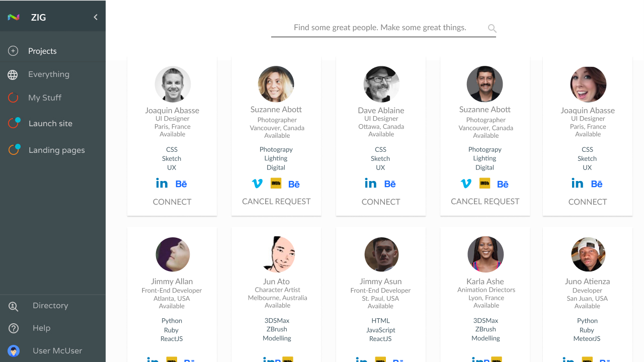
Task: Open Dave Ablaine's LinkedIn icon
Action: point(370,184)
